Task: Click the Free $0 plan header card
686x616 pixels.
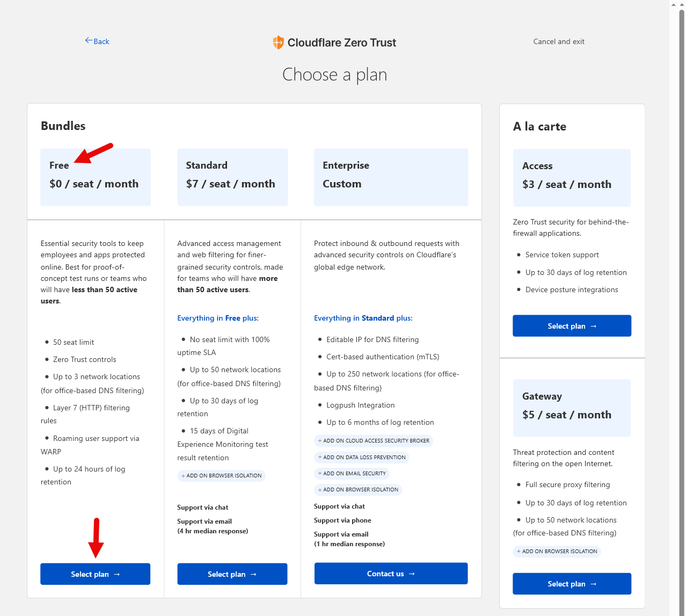Action: tap(96, 177)
